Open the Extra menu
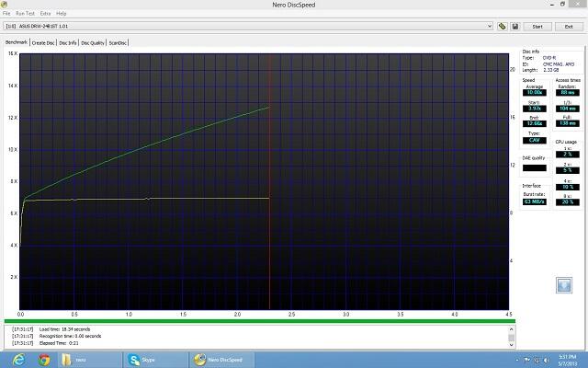This screenshot has height=368, width=588. [45, 13]
